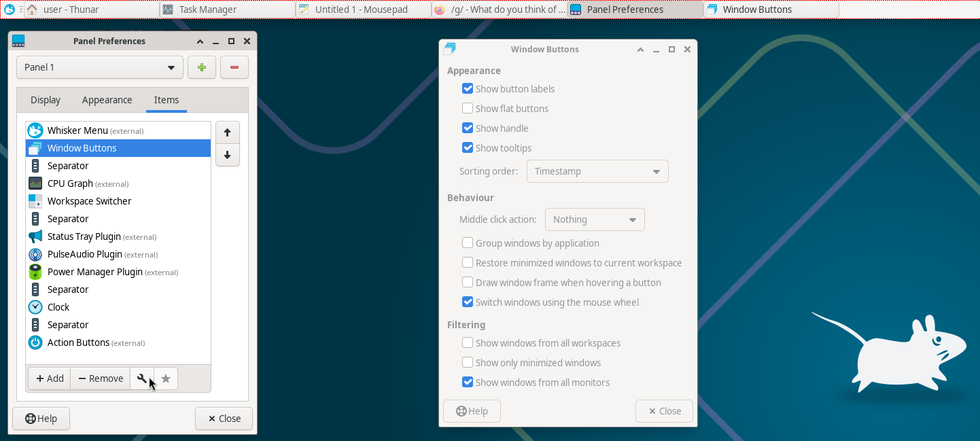This screenshot has height=441, width=980.
Task: Roll up the Window Buttons dialog with the caret
Action: 640,50
